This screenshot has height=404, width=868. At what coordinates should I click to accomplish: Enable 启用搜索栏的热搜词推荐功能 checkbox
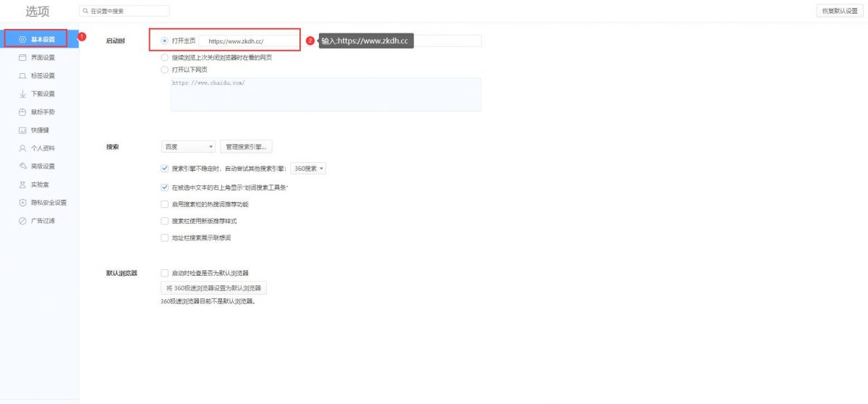[165, 204]
